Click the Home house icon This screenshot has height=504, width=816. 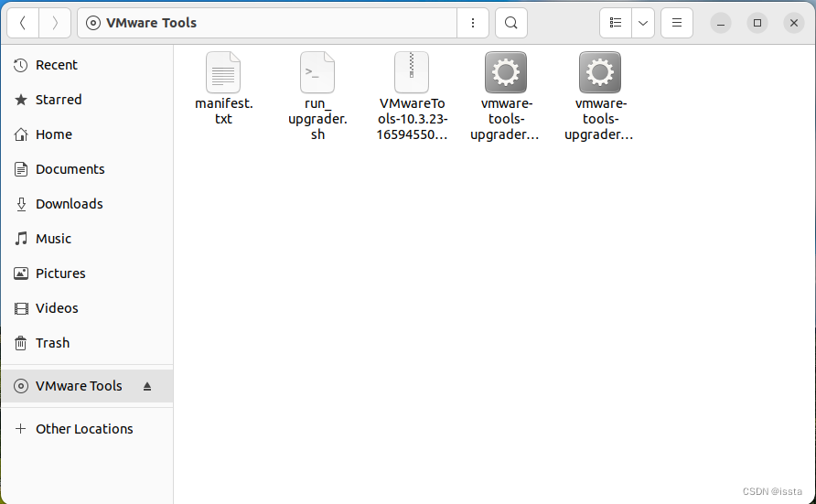(x=21, y=134)
